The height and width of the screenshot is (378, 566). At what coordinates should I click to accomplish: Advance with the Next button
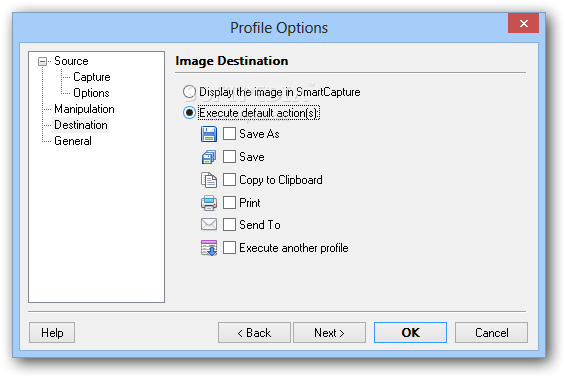[x=329, y=333]
